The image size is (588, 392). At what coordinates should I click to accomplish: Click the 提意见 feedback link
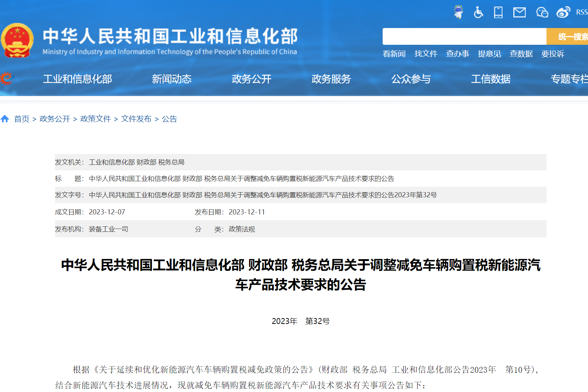pyautogui.click(x=489, y=54)
